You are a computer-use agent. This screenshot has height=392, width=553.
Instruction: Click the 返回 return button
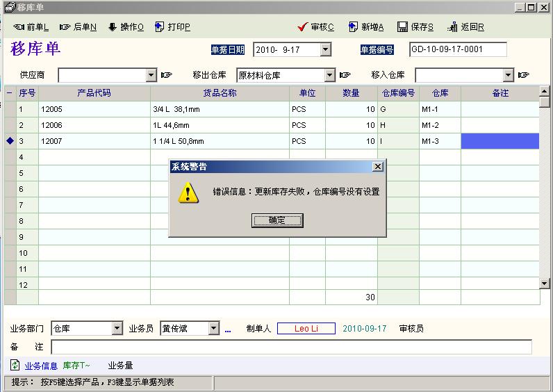465,27
